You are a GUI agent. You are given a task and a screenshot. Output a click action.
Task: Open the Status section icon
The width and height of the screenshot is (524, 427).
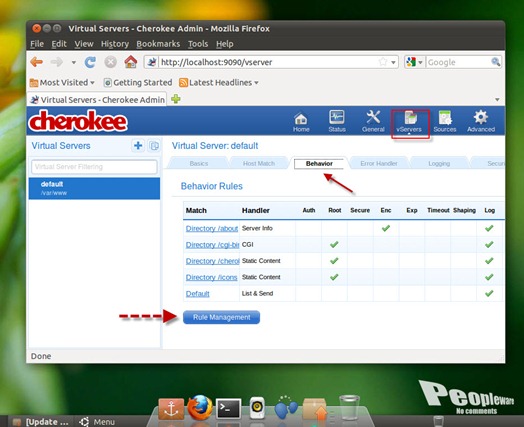tap(337, 121)
